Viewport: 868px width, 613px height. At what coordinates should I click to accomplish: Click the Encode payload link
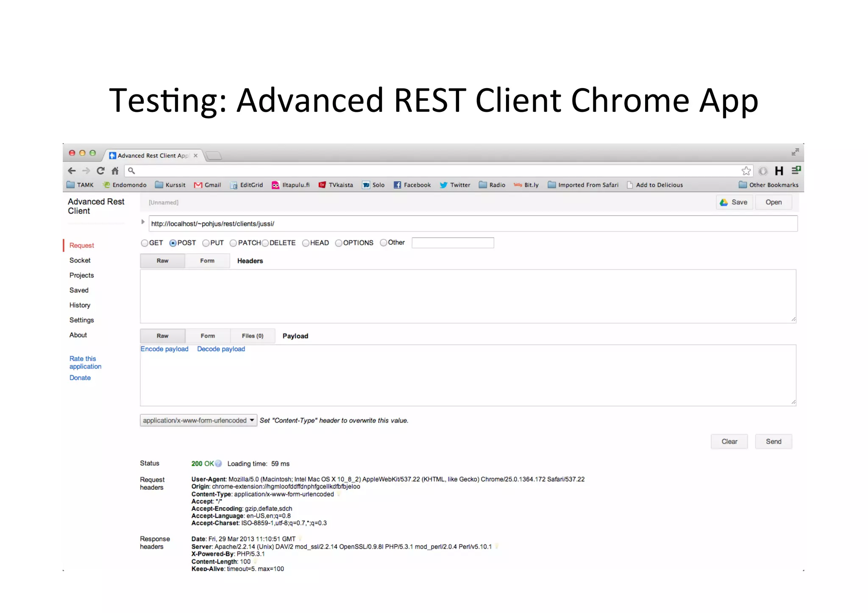[x=164, y=349]
